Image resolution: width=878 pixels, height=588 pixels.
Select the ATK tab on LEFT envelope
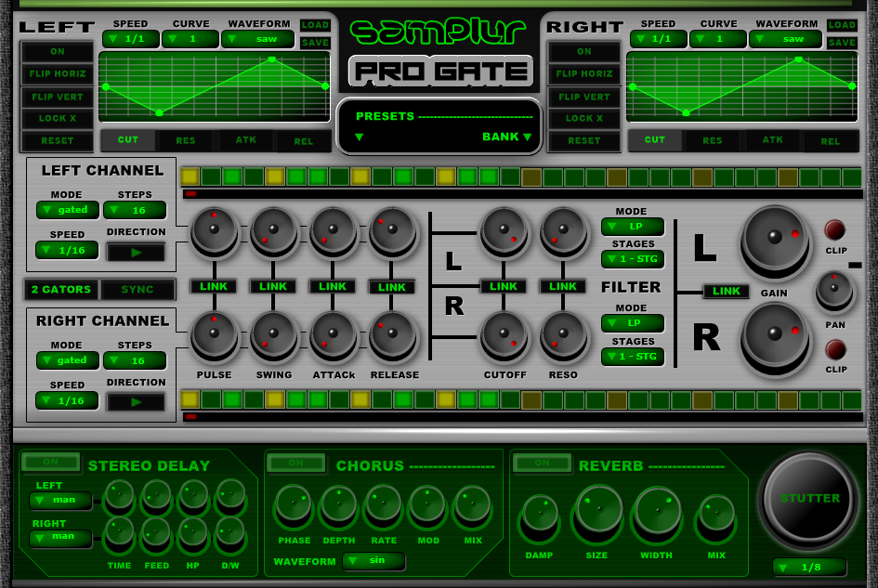(x=246, y=140)
